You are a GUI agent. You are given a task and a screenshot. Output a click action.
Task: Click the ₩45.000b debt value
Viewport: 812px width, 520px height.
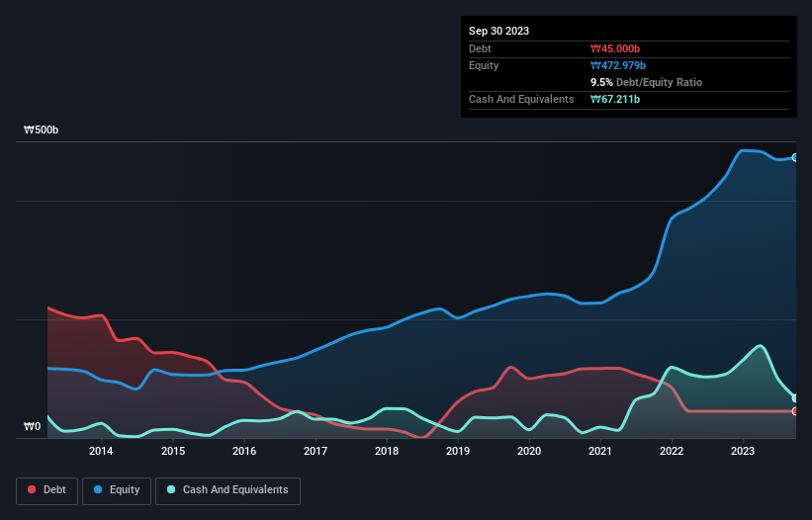coord(615,48)
